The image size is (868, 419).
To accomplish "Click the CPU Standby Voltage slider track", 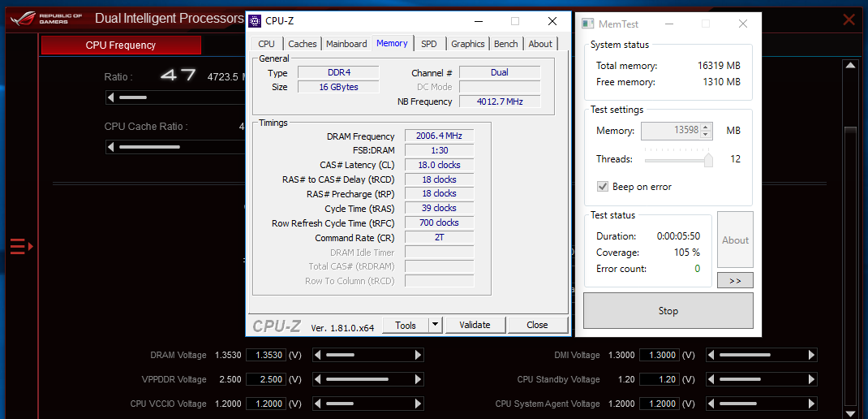I will click(x=762, y=379).
